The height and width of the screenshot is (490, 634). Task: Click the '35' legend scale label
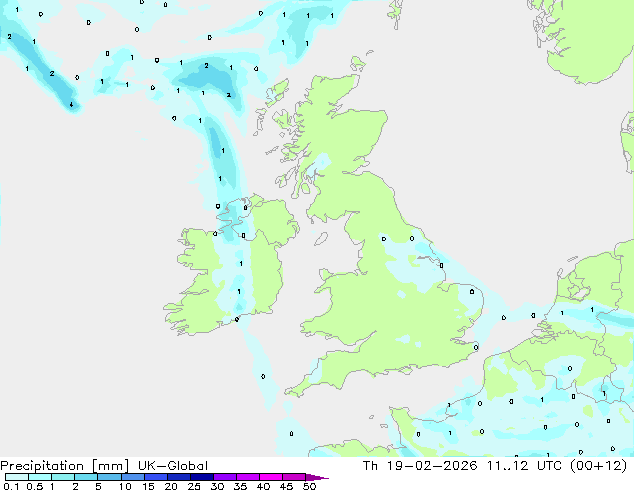point(240,486)
